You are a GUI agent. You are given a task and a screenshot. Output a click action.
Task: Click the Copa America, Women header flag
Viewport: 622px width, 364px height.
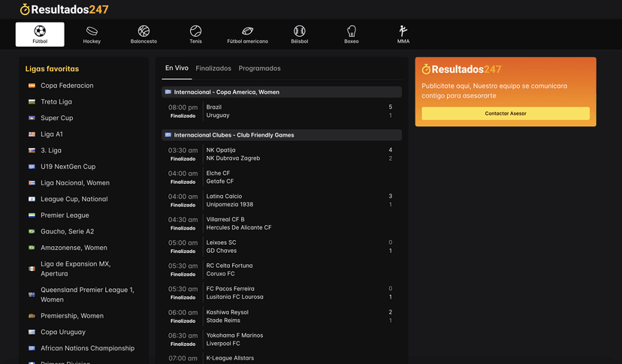pos(168,92)
